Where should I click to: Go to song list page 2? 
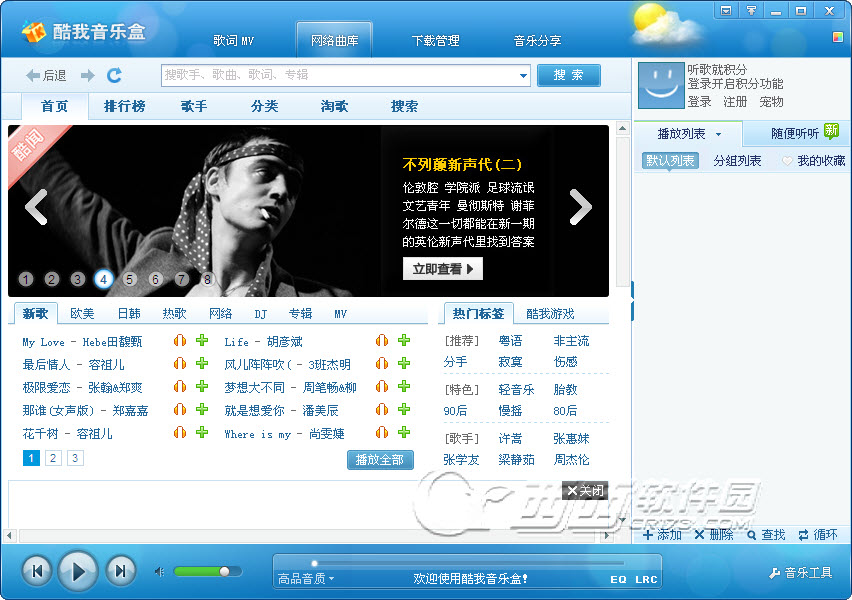[x=53, y=458]
